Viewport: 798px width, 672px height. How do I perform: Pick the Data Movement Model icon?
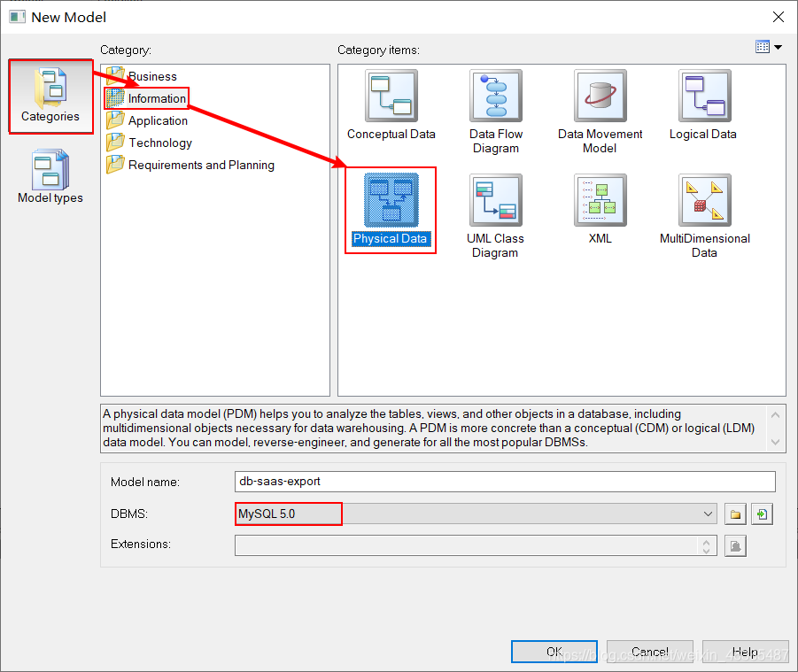600,96
